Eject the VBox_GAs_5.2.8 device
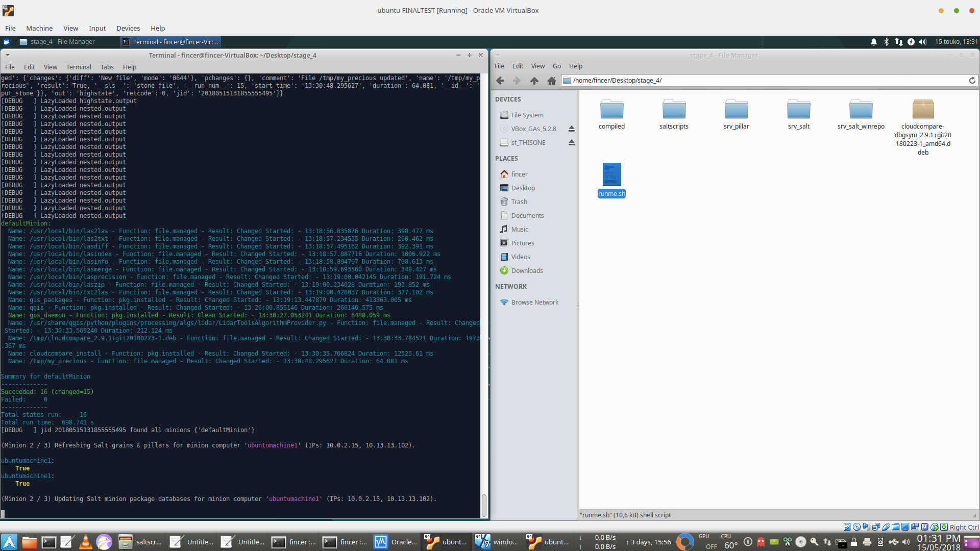The height and width of the screenshot is (551, 980). [572, 129]
